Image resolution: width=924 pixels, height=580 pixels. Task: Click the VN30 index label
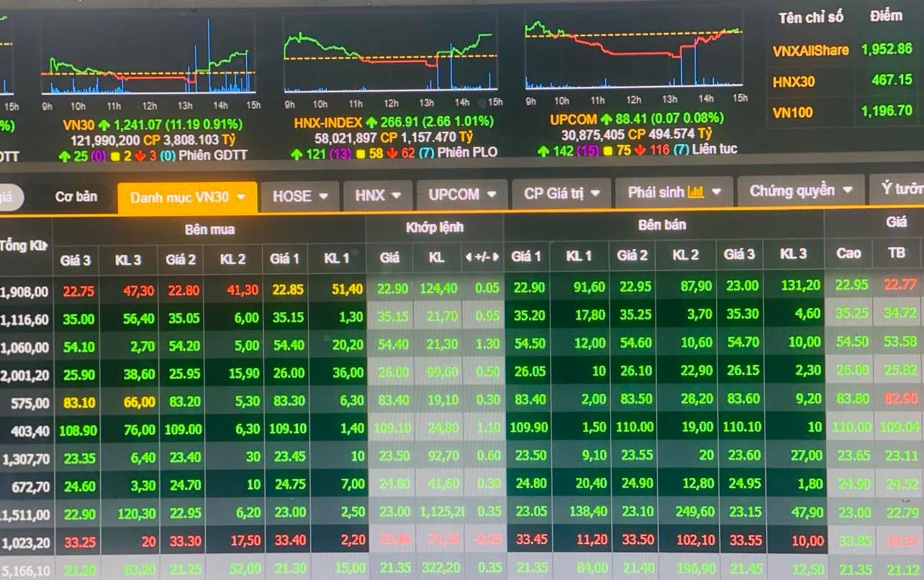click(x=78, y=124)
